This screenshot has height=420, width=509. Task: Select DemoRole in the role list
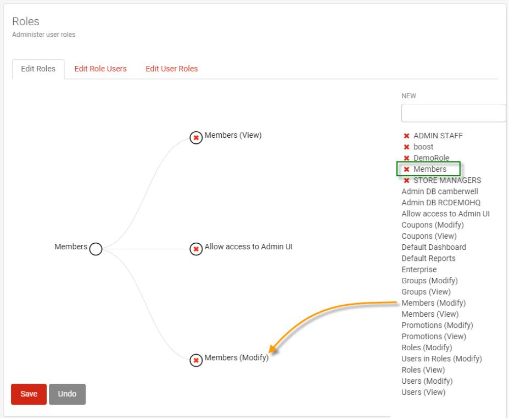coord(431,158)
